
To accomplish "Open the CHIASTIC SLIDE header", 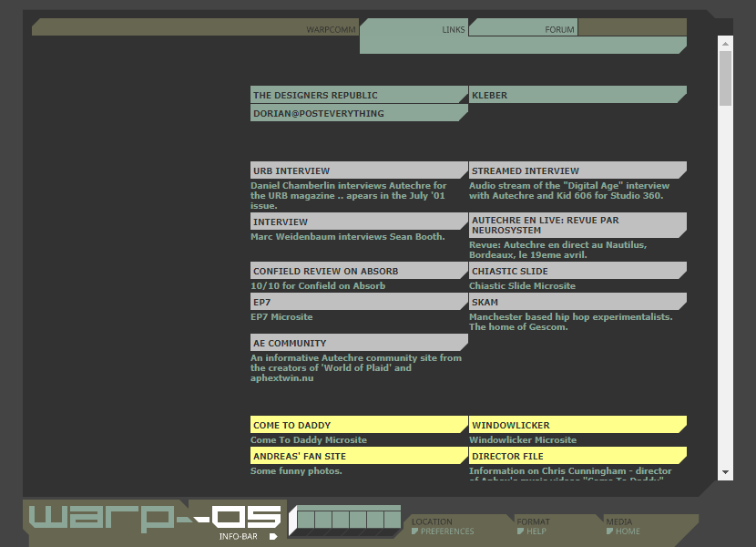I will pos(577,271).
